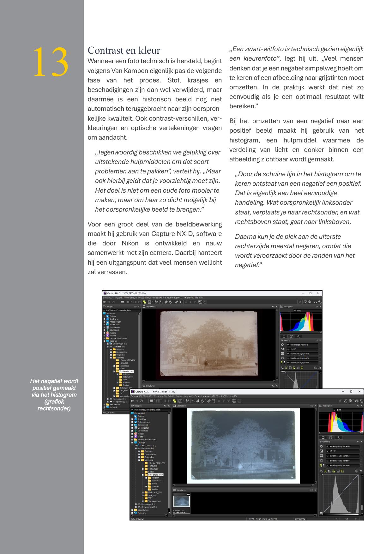Toggle the checkbox on the fourth Bewerking row, back window
Image resolution: width=392 pixels, height=554 pixels.
(x=320, y=358)
